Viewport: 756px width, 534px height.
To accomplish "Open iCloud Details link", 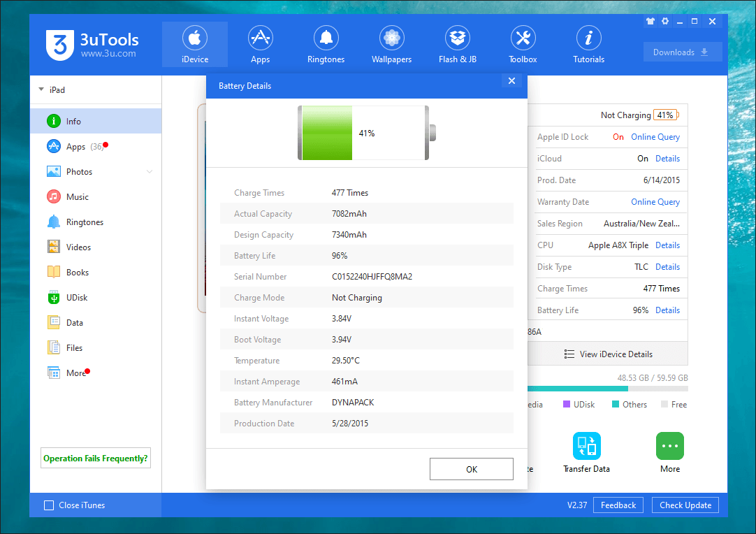I will (x=667, y=159).
